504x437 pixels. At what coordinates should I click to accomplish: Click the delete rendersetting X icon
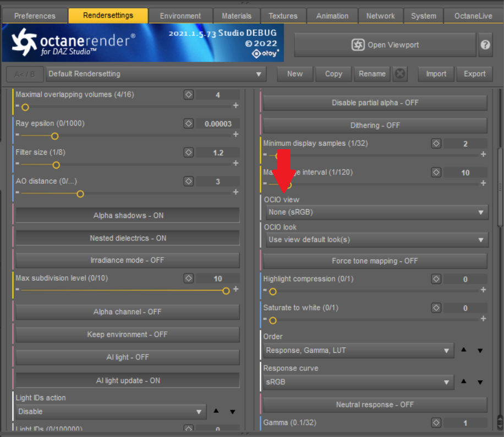tap(400, 74)
